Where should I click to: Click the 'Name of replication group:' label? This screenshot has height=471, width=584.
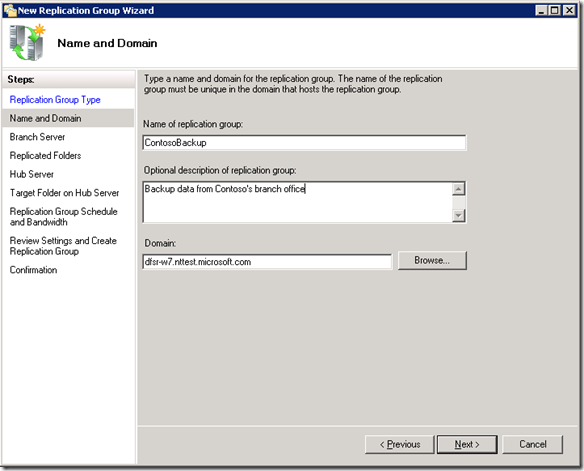pyautogui.click(x=193, y=124)
